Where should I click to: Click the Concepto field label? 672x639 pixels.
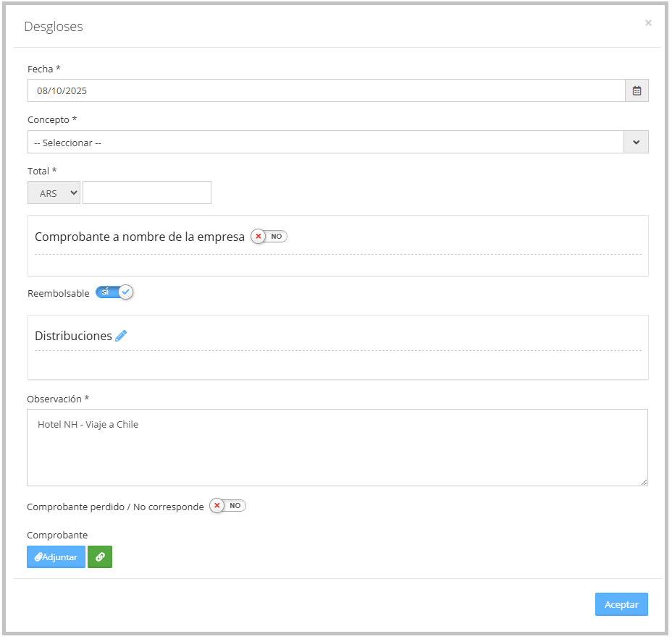(x=52, y=120)
